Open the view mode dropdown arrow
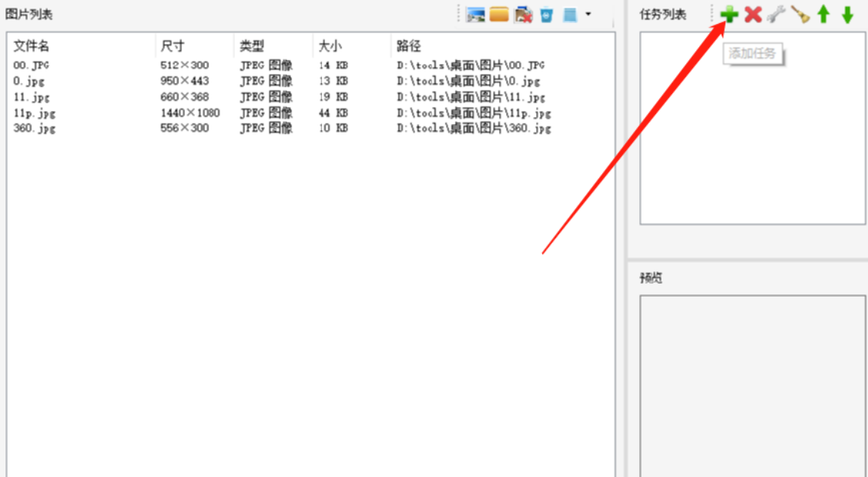The image size is (868, 477). click(x=588, y=15)
